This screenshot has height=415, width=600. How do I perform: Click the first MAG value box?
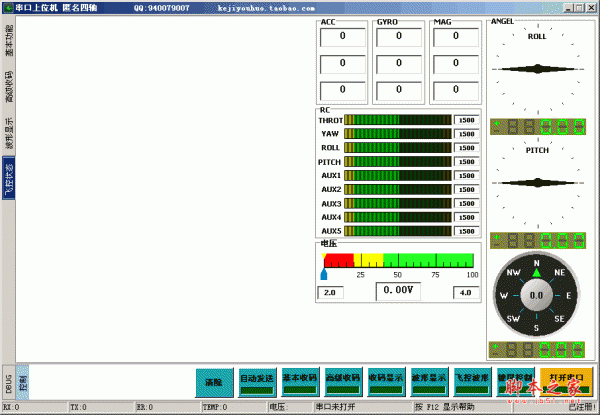[x=455, y=37]
